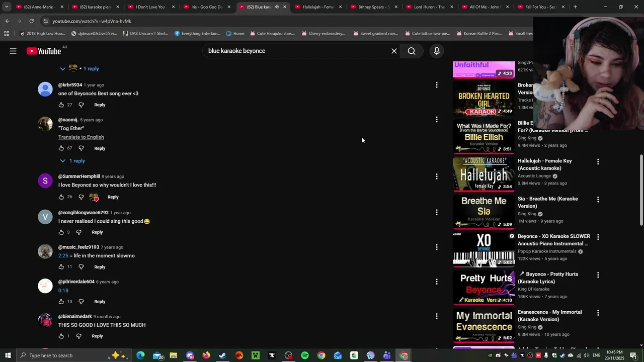This screenshot has width=644, height=362.
Task: Open the options menu for @music_feelz9193's comment
Action: 436,247
